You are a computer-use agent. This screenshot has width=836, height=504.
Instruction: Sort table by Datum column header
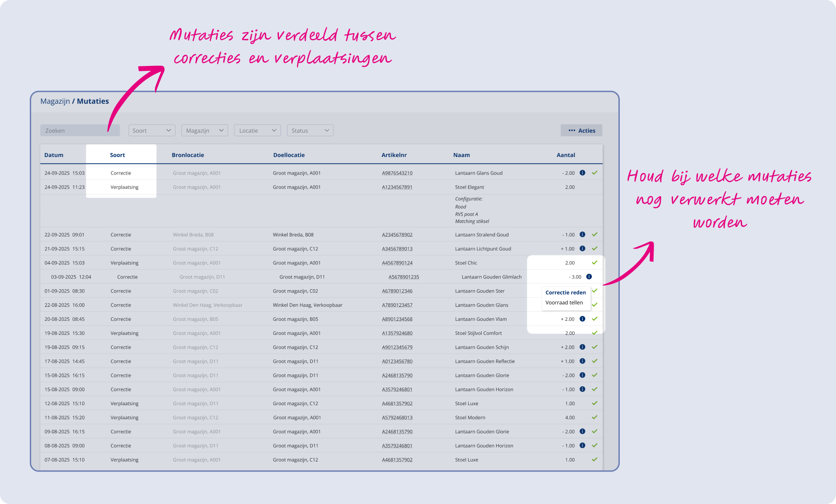click(x=54, y=155)
